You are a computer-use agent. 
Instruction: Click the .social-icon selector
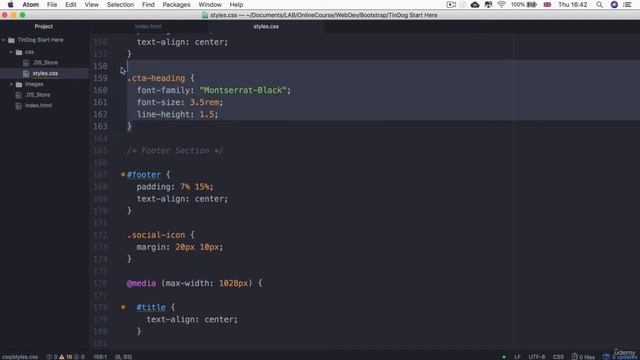point(156,235)
